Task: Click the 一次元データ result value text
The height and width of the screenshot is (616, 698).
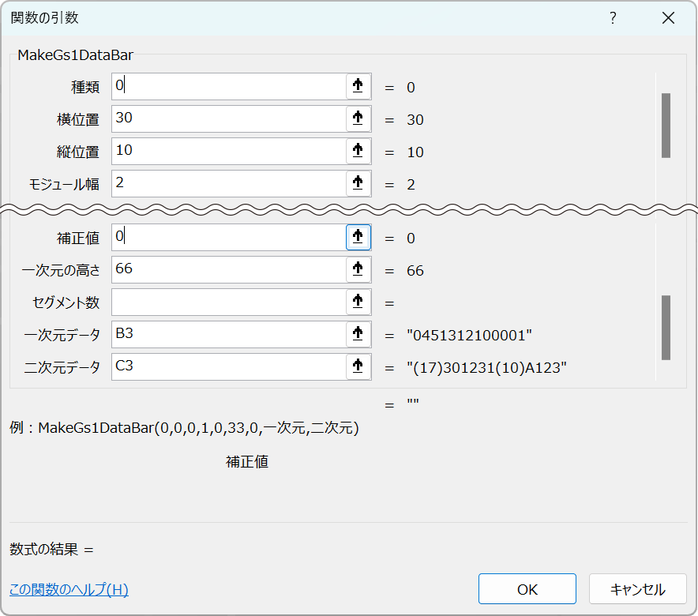Action: (x=469, y=335)
